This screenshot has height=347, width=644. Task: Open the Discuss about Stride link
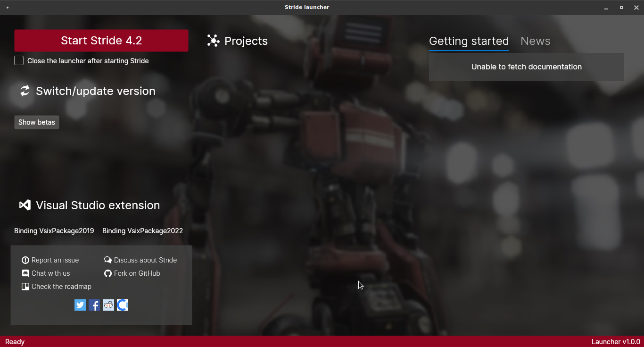(140, 260)
